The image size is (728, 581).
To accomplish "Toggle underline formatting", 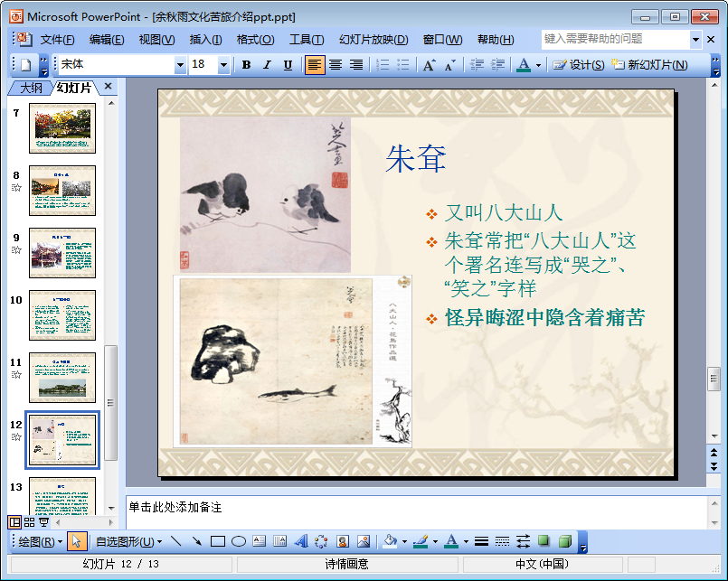I will coord(288,64).
